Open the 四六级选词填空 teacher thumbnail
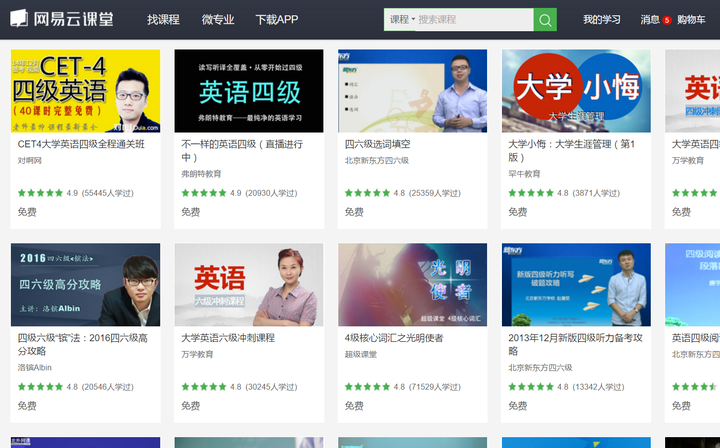Screen dimensions: 720x448 pyautogui.click(x=412, y=91)
